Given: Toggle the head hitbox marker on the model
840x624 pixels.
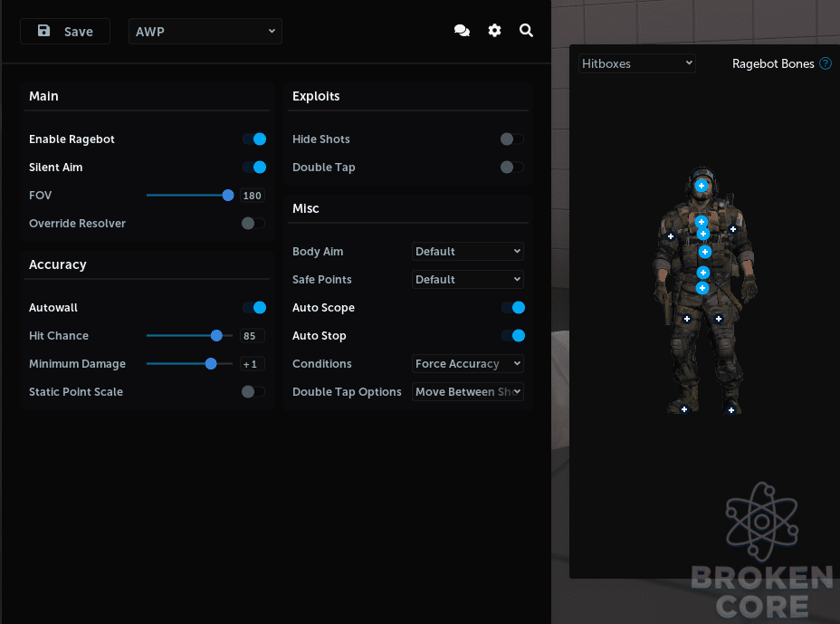Looking at the screenshot, I should click(x=702, y=186).
